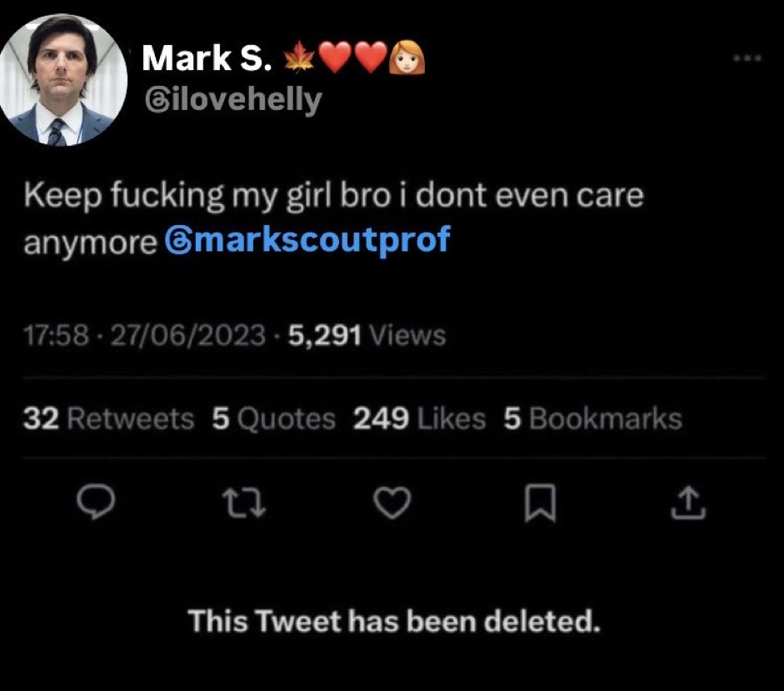Open the three-dot more options menu
The image size is (784, 691).
click(746, 59)
